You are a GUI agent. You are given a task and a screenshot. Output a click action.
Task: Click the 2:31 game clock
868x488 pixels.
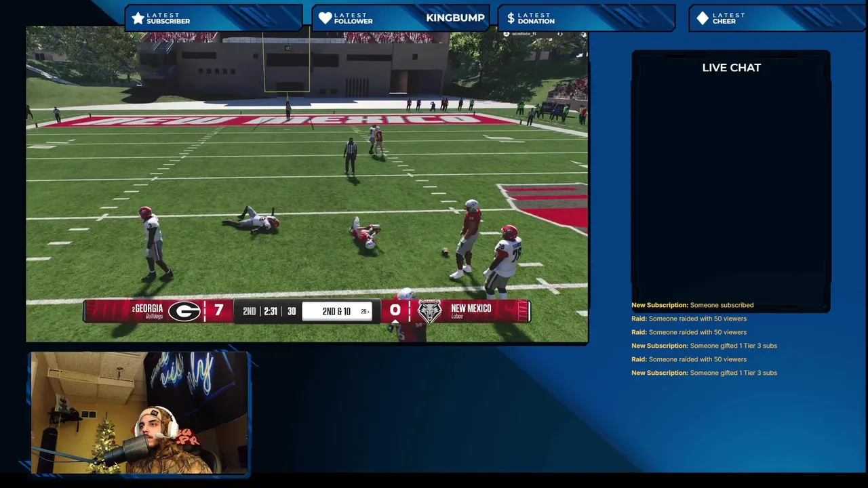point(271,311)
